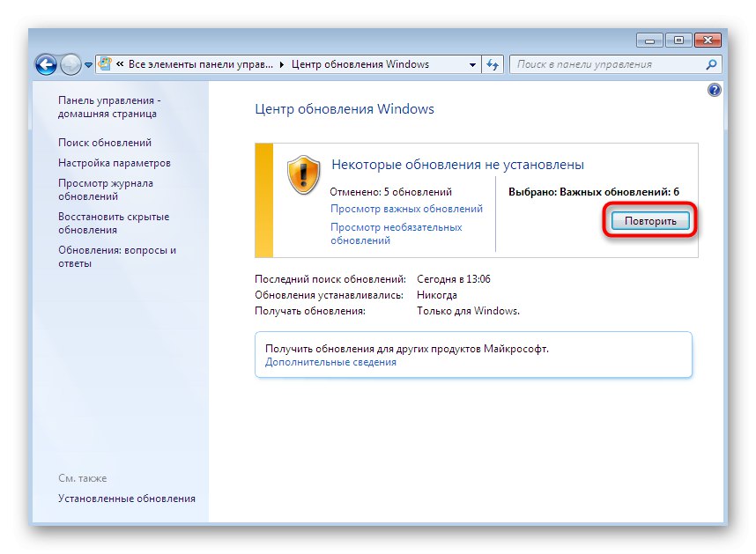Click the search magnifier icon
Image resolution: width=756 pixels, height=554 pixels.
710,63
